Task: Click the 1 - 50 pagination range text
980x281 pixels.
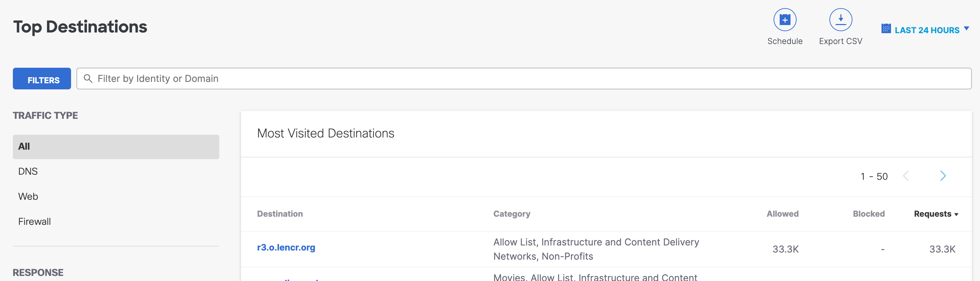Action: click(874, 176)
